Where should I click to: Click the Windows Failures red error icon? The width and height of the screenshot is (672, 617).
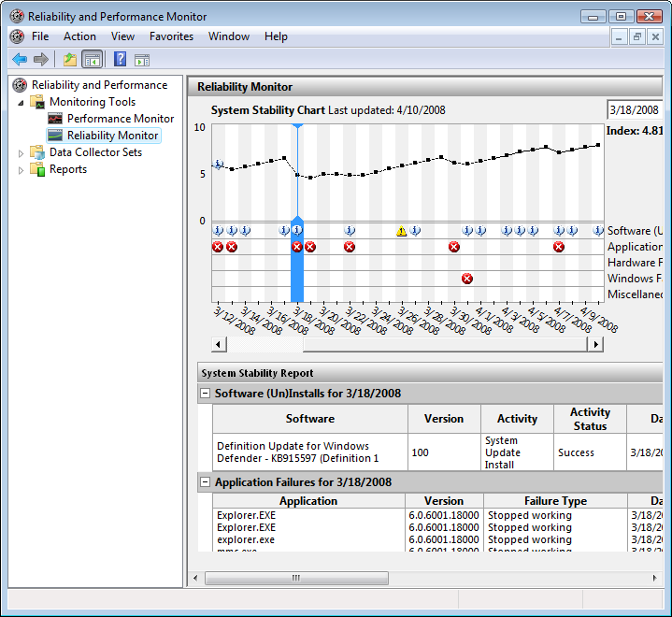(467, 279)
